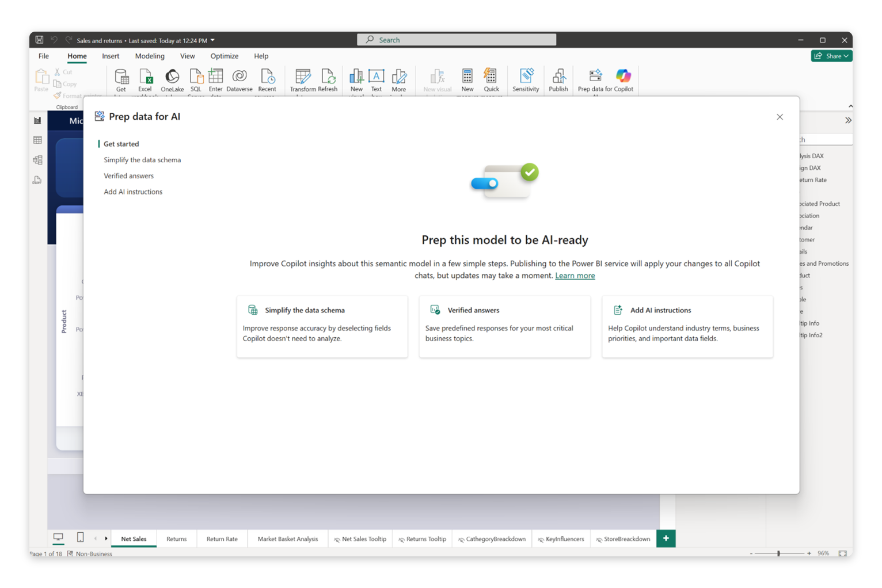Open the Simplify the data schema card
Image resolution: width=882 pixels, height=588 pixels.
[x=322, y=327]
